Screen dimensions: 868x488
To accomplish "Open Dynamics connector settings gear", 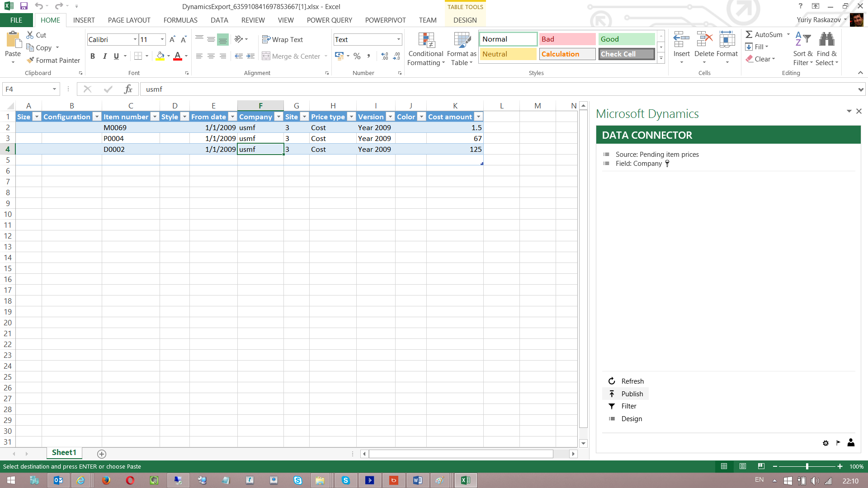I will pyautogui.click(x=826, y=443).
